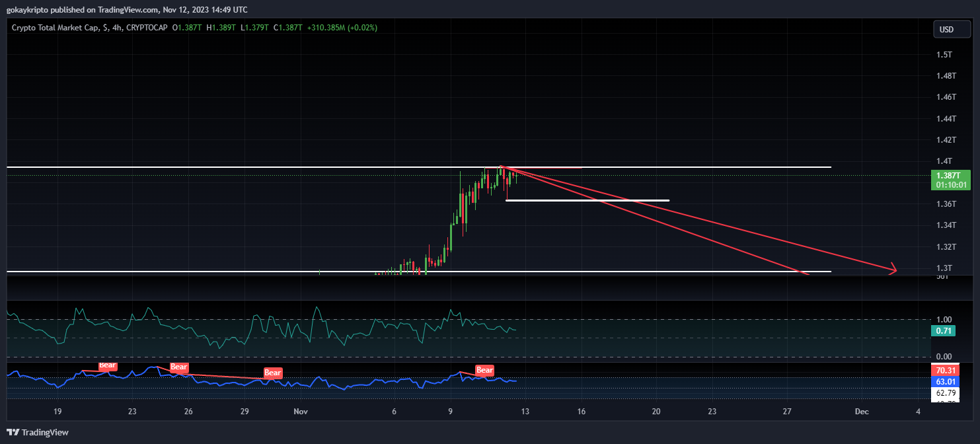Select the 62.79 white indicator value

[945, 394]
